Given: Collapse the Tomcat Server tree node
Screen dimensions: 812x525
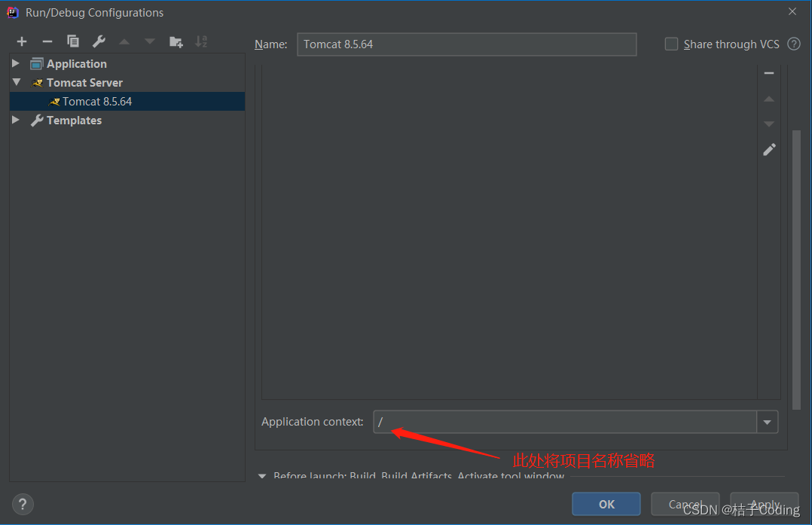Looking at the screenshot, I should click(16, 82).
